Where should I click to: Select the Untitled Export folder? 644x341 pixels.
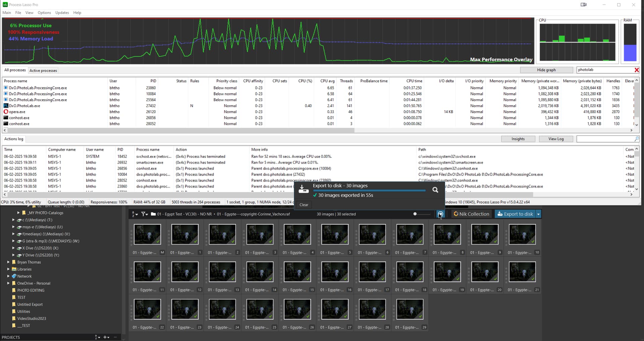(x=30, y=304)
